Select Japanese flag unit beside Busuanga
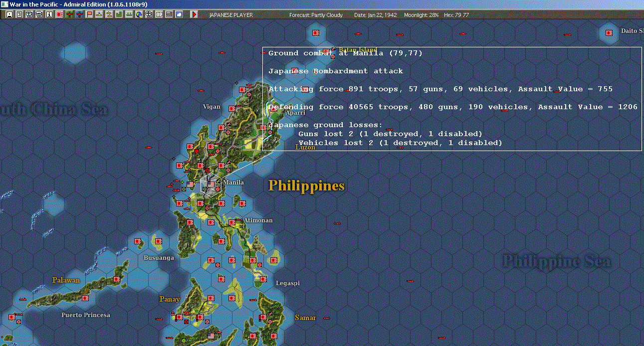Screen dimensions: 644x346 coord(159,241)
